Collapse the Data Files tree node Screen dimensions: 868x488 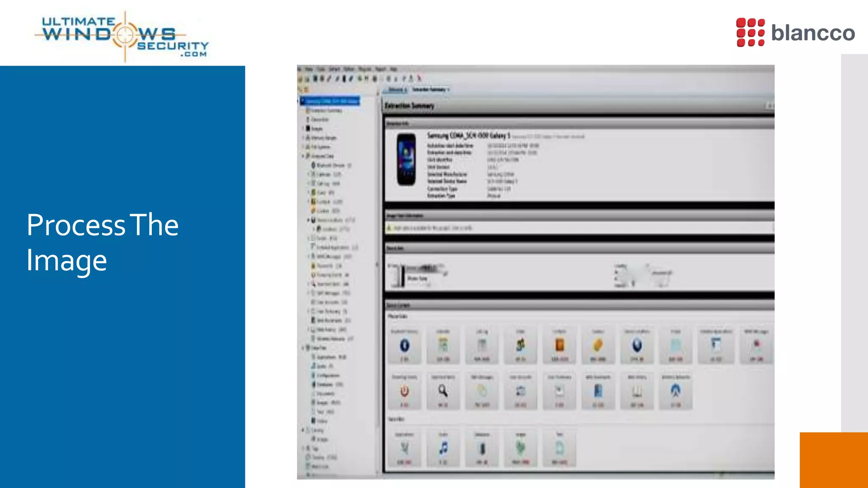point(303,348)
